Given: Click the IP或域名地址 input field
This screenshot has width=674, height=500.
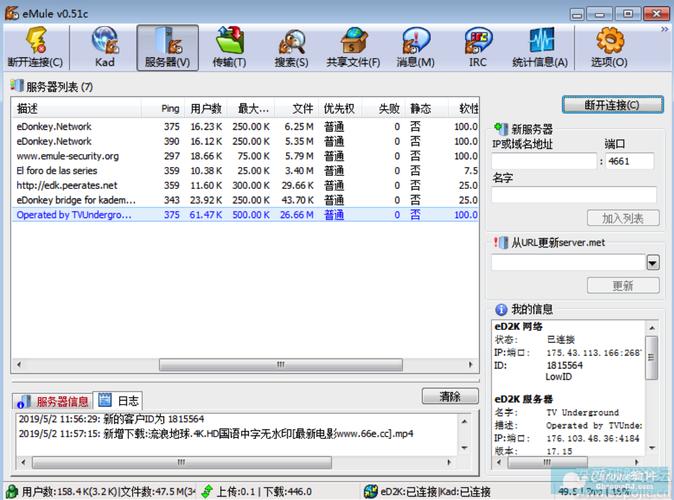Looking at the screenshot, I should [545, 161].
